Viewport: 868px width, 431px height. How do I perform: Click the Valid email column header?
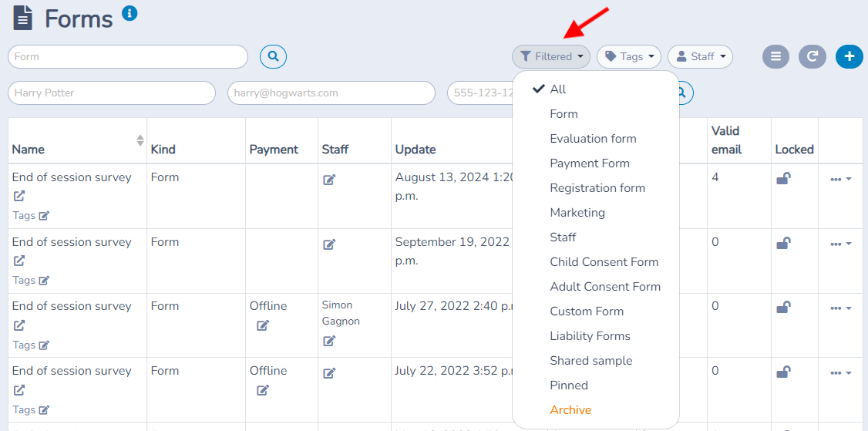726,140
